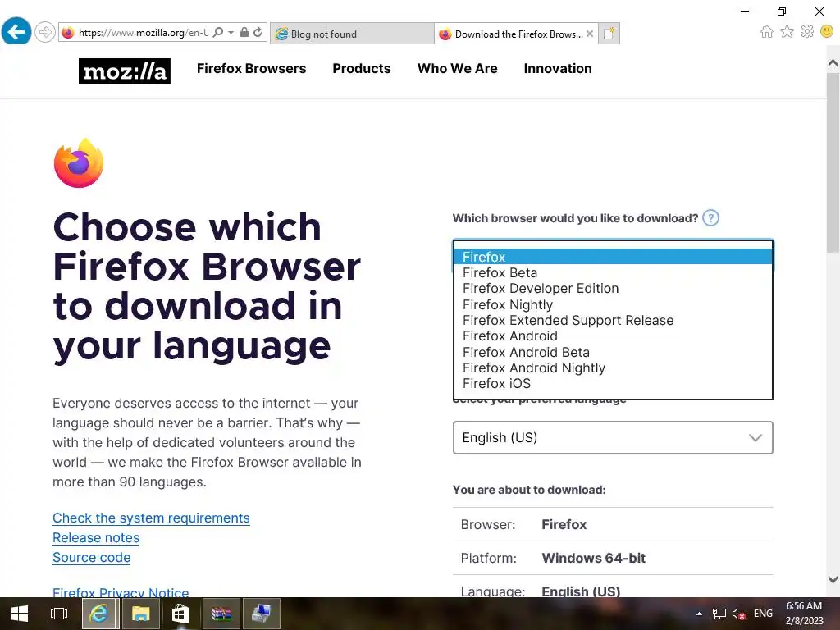Click the page scrollbar down arrow

(833, 579)
